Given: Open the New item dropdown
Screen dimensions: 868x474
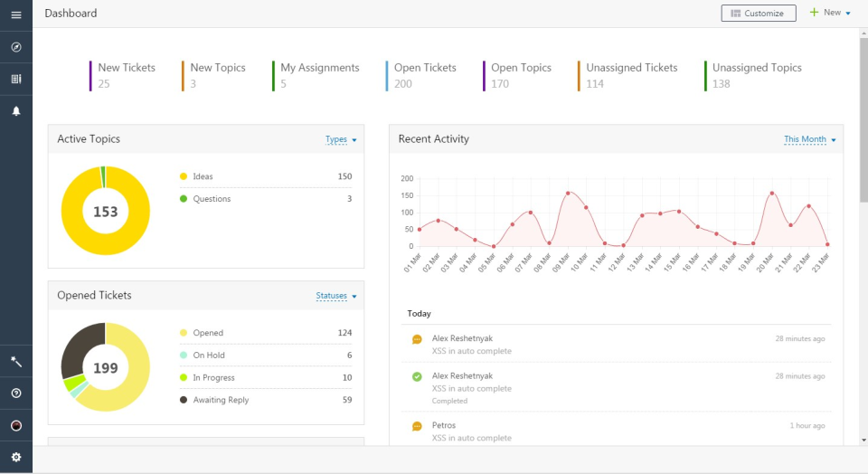Looking at the screenshot, I should [830, 13].
